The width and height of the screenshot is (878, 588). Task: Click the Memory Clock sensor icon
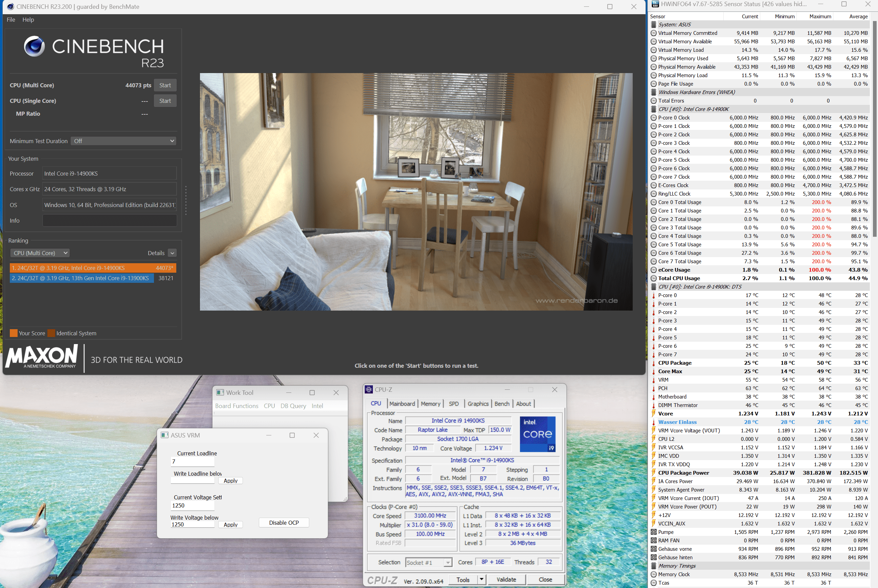point(653,574)
